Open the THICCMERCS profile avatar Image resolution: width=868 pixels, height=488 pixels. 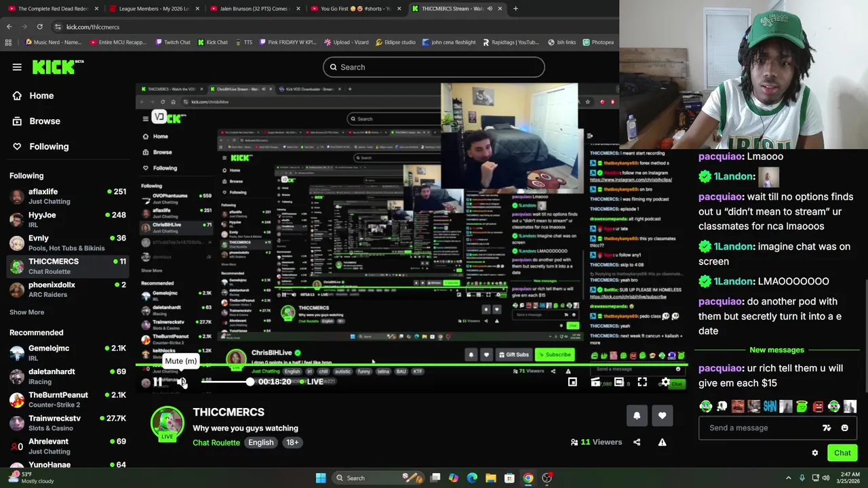click(167, 423)
